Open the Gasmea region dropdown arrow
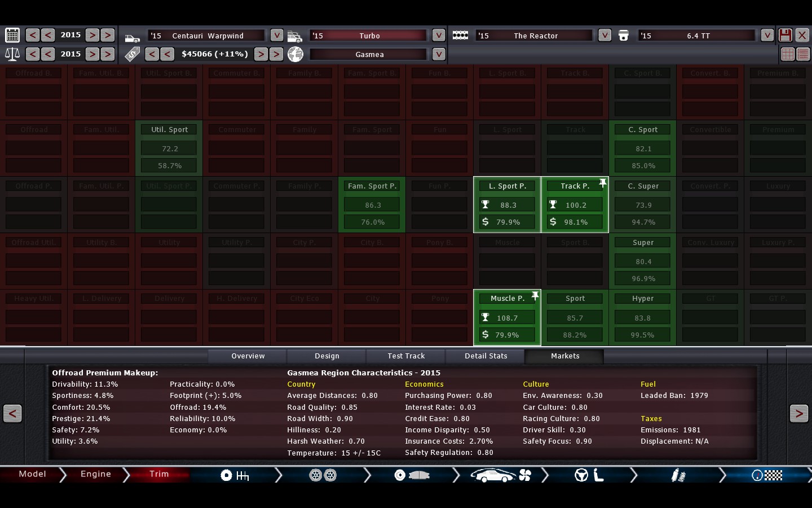This screenshot has height=508, width=812. 439,54
